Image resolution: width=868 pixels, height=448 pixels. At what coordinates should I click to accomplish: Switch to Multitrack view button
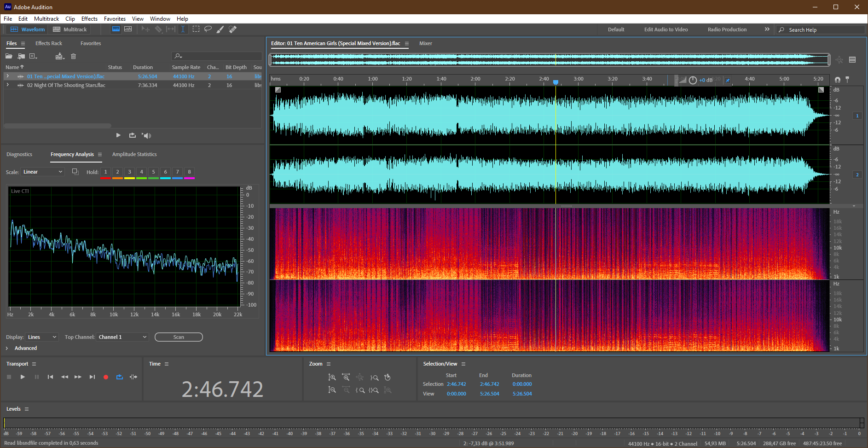pos(70,29)
